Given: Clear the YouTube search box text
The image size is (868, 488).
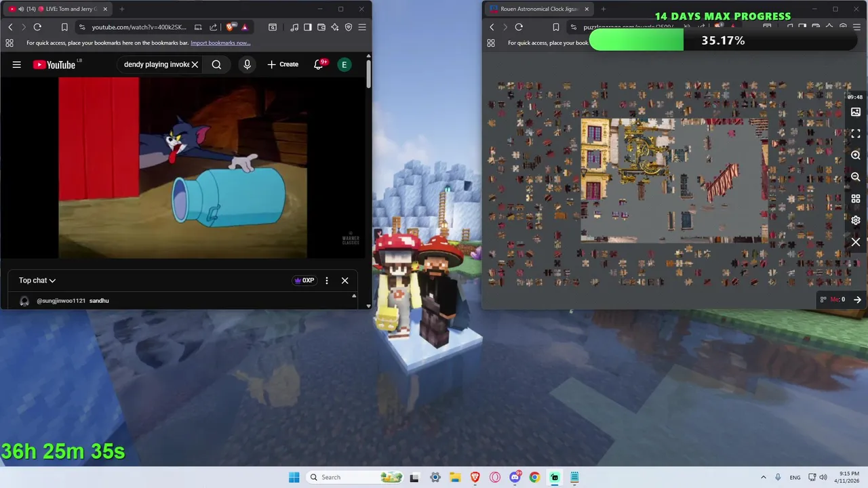Looking at the screenshot, I should tap(195, 64).
